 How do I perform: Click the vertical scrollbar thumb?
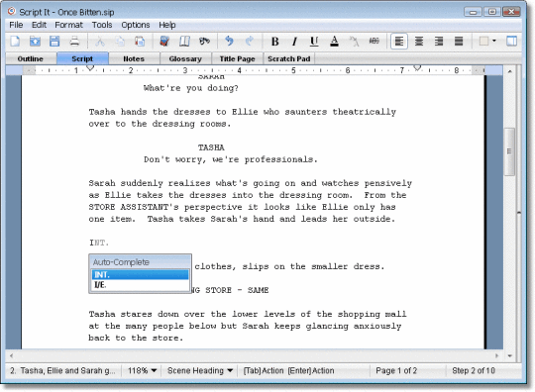509,151
